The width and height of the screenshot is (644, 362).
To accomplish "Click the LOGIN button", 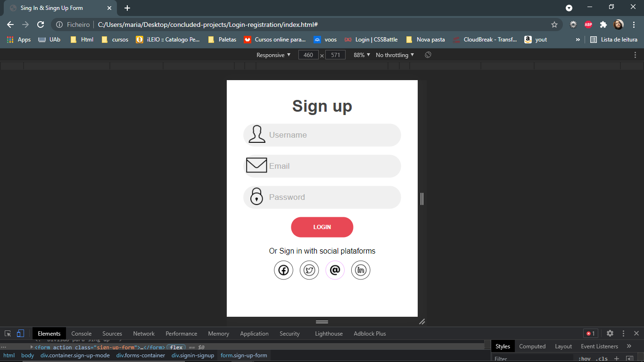I will coord(322,227).
